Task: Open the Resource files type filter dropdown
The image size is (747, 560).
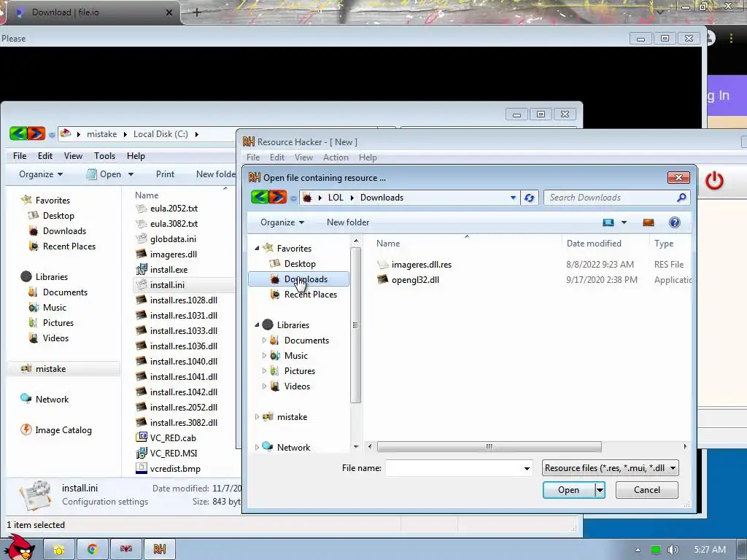Action: [x=611, y=468]
